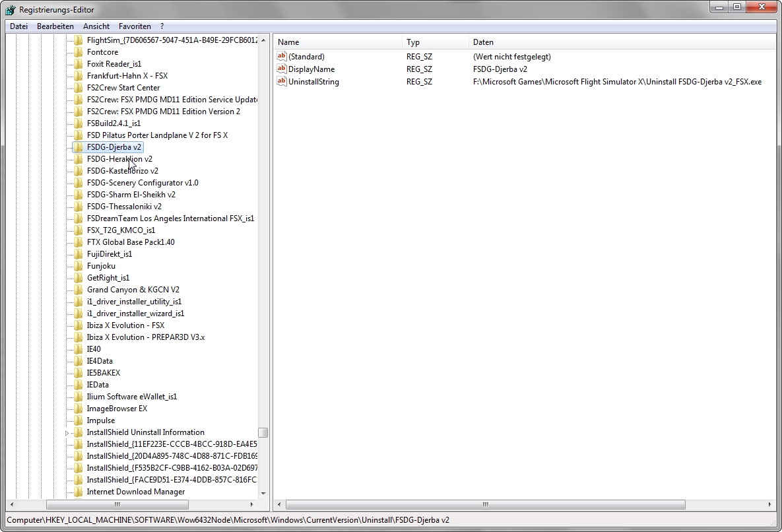Click the UninstallString value icon
Screen dimensions: 782x532
pos(282,81)
